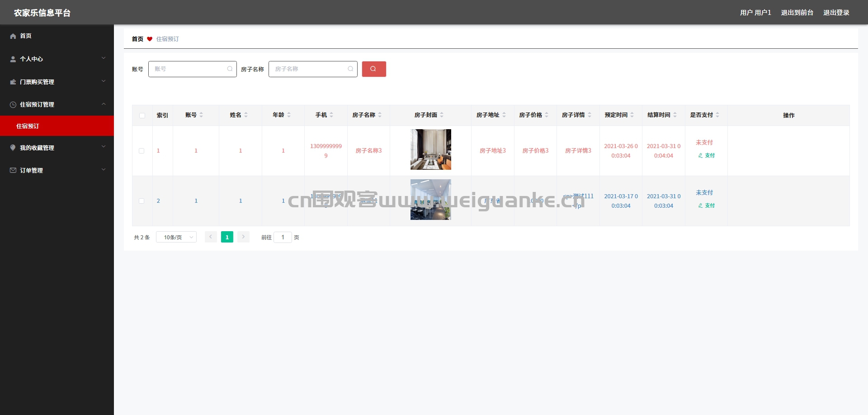Click 退出到前台 in the top bar

797,13
